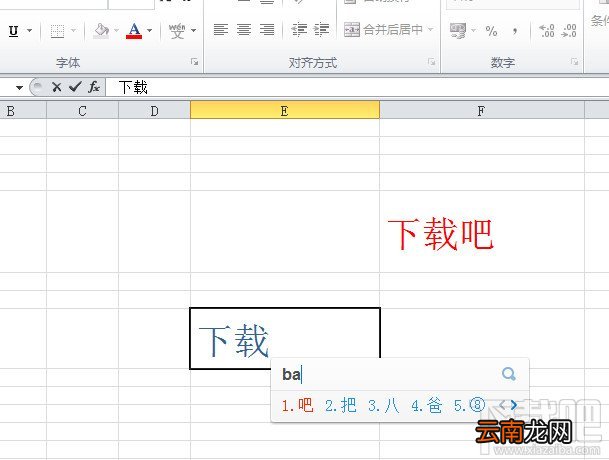Screen dimensions: 609x460
Task: Select the cell with red 下载吧 text
Action: (482, 232)
